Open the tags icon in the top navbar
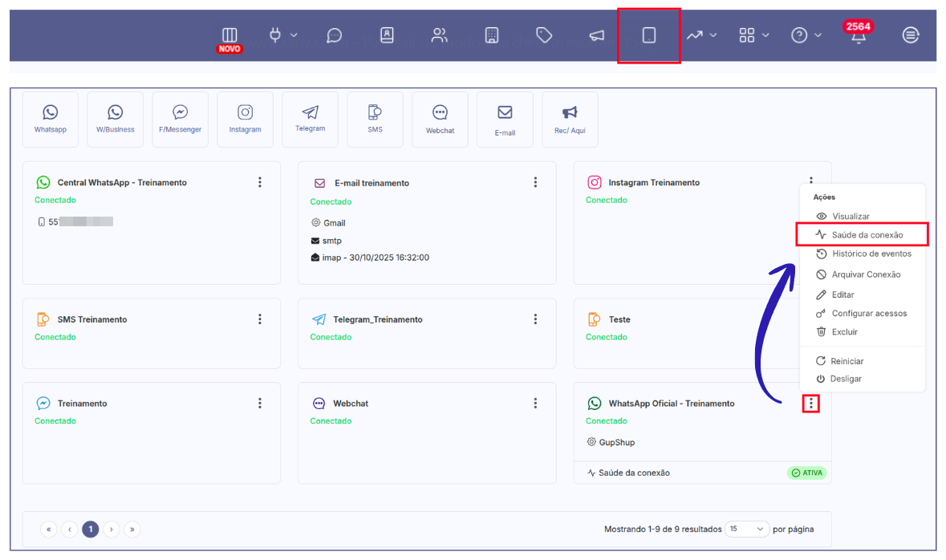The image size is (946, 560). [544, 35]
